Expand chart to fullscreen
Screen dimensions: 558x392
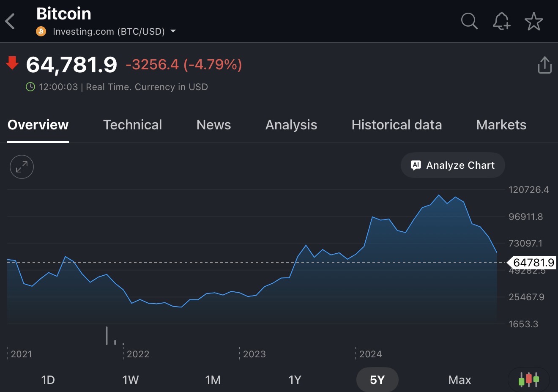[x=22, y=167]
